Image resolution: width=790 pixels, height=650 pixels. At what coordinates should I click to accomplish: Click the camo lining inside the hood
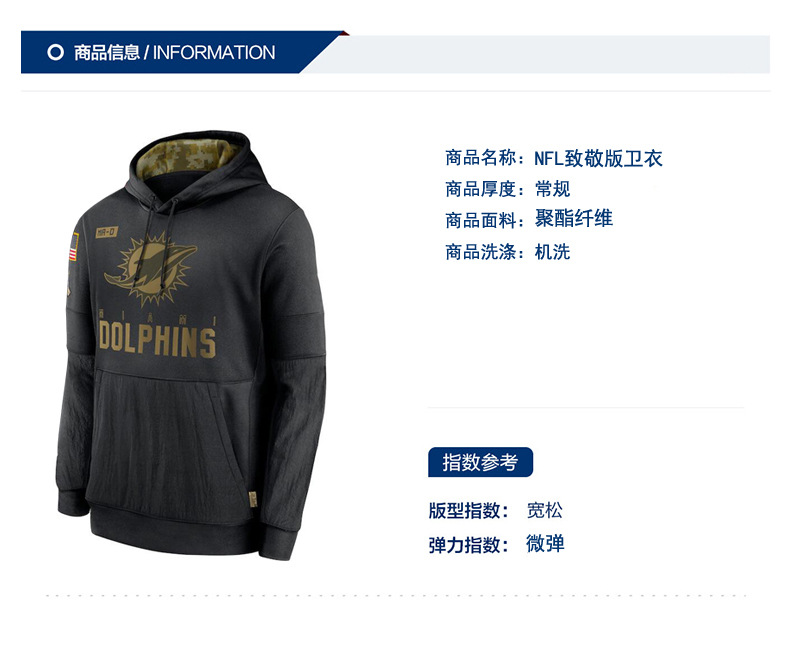[x=186, y=157]
